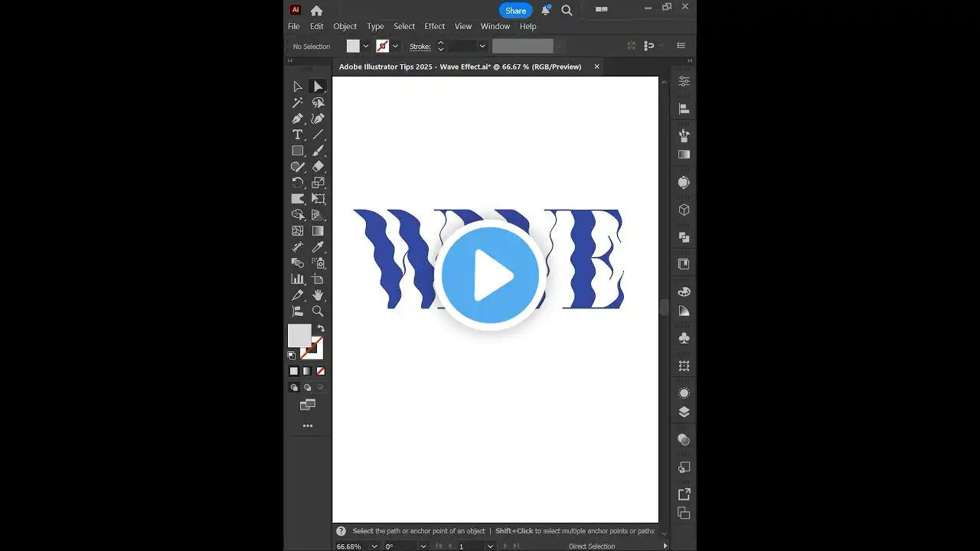Image resolution: width=980 pixels, height=551 pixels.
Task: Click the toolbox Stroke color box
Action: (313, 350)
